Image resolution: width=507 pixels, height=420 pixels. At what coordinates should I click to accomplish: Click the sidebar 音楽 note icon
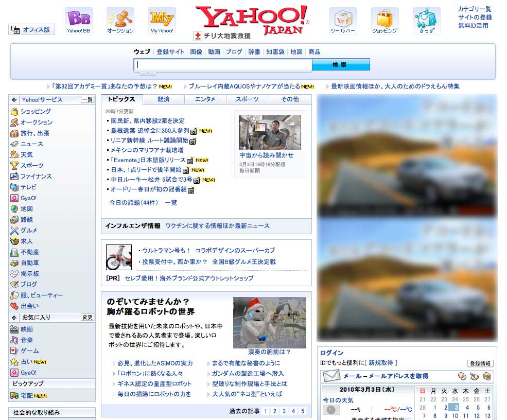pyautogui.click(x=14, y=340)
